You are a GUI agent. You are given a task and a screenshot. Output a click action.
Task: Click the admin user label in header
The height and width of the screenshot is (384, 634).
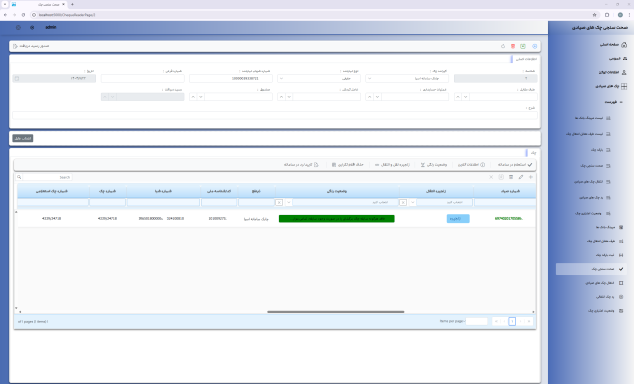coord(51,27)
